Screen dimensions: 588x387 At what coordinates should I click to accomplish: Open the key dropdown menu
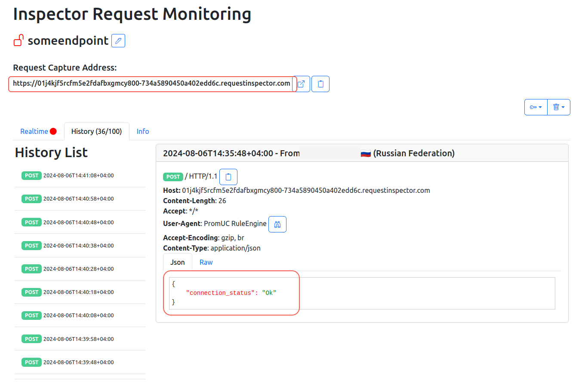click(x=536, y=107)
